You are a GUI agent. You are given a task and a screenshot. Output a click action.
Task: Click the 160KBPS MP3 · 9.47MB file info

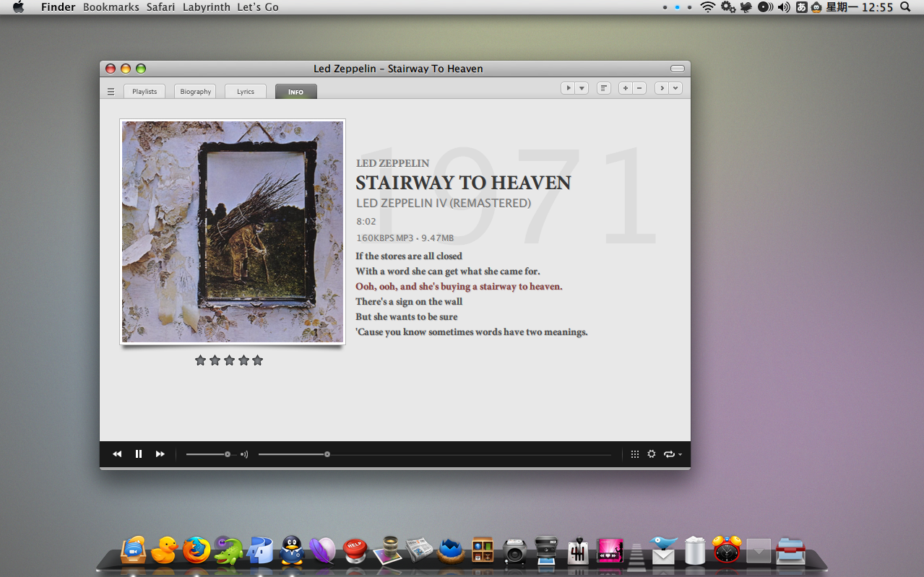point(405,238)
